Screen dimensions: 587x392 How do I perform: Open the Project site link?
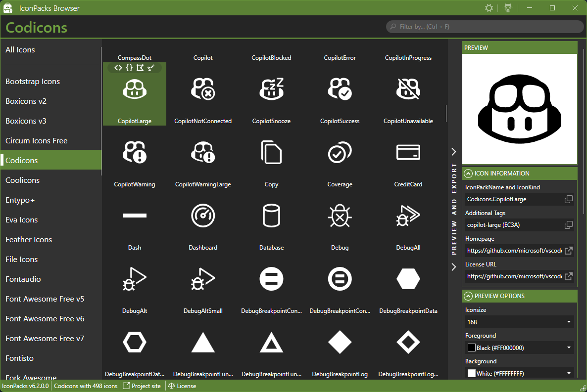(x=142, y=386)
